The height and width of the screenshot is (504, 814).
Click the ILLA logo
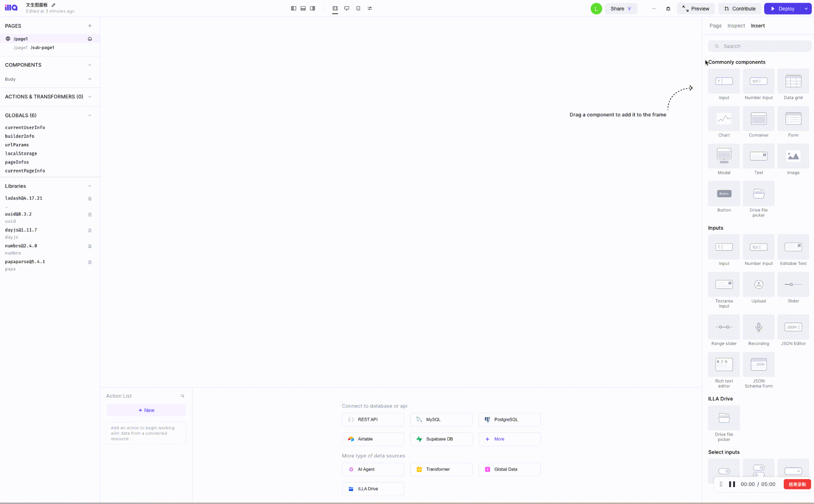(x=11, y=7)
